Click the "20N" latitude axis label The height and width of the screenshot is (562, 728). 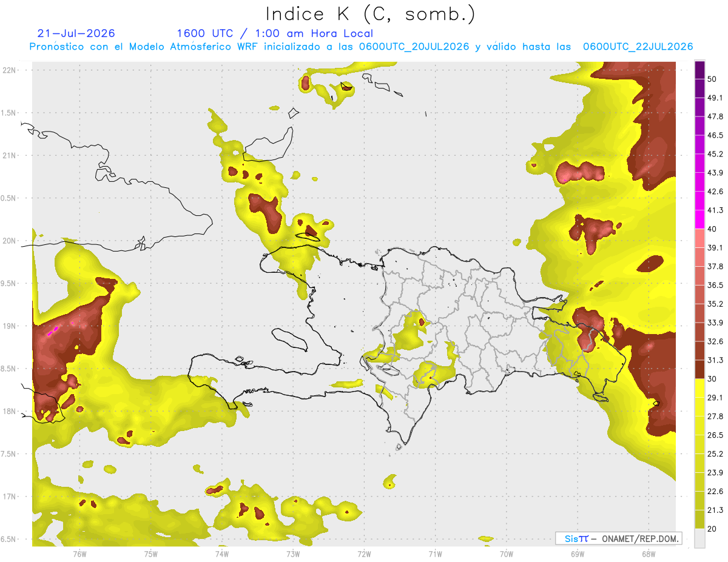[x=10, y=241]
